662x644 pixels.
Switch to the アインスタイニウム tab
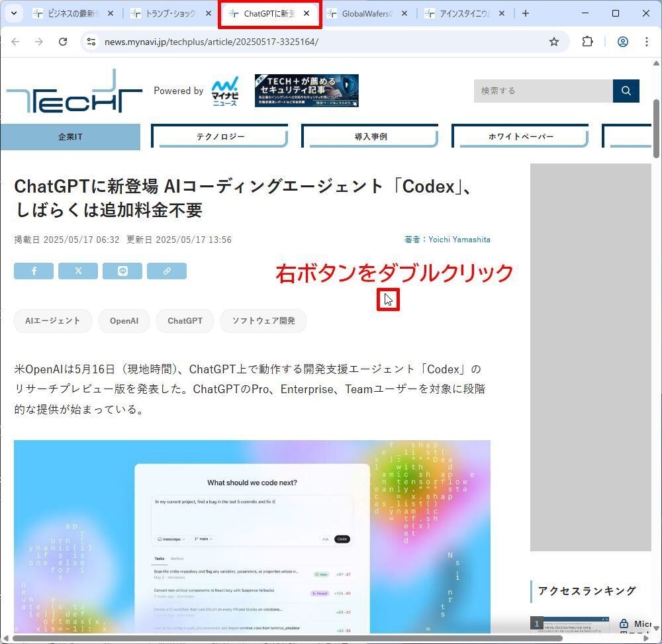465,13
